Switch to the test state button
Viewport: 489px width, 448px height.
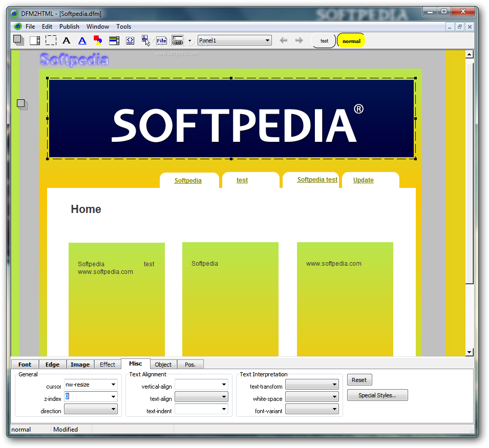tap(324, 41)
